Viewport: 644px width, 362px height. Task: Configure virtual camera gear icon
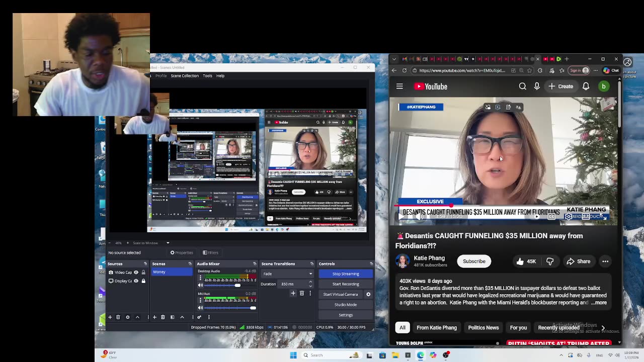tap(368, 294)
